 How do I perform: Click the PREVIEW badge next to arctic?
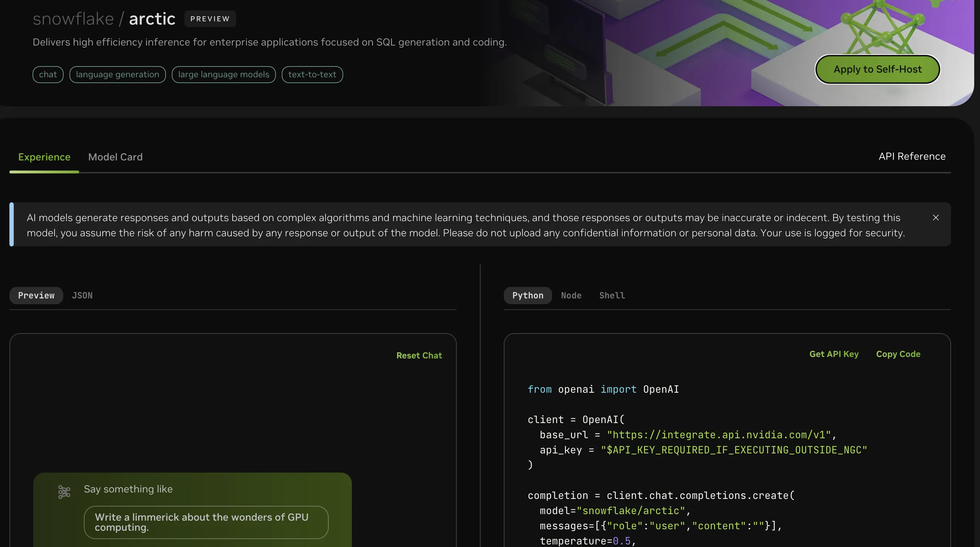[x=210, y=19]
